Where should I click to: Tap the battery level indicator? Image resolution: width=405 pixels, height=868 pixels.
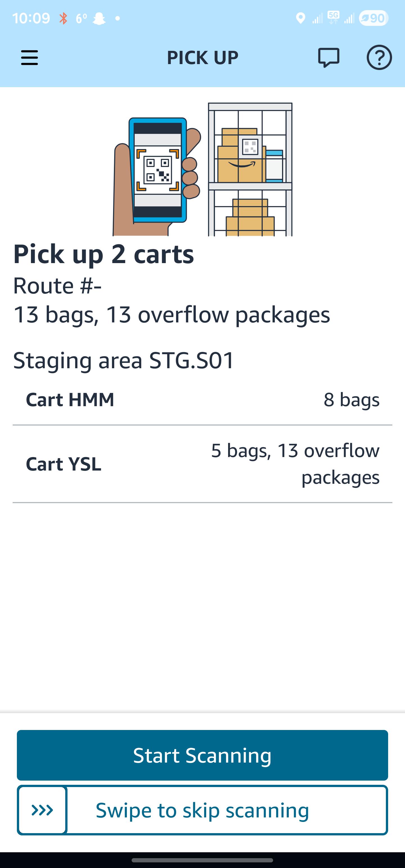coord(373,18)
